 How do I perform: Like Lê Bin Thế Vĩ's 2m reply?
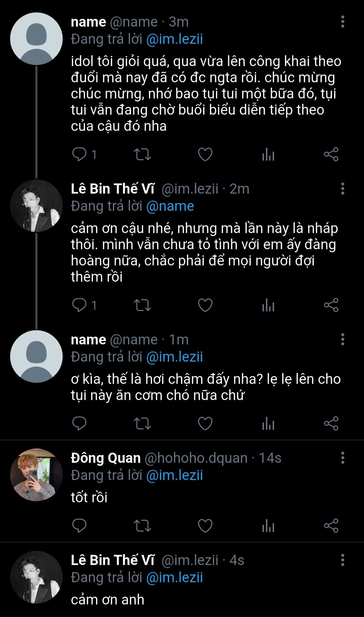(205, 305)
